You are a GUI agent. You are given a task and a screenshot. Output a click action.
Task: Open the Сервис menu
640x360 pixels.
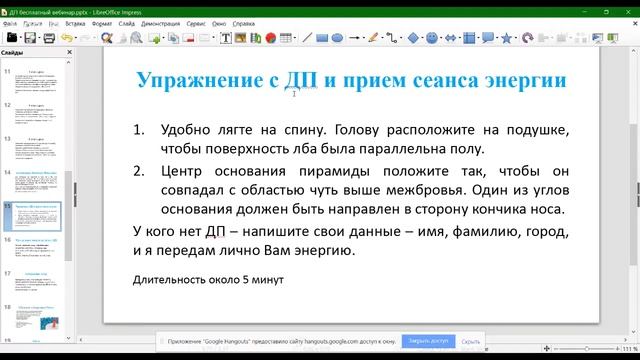(196, 24)
